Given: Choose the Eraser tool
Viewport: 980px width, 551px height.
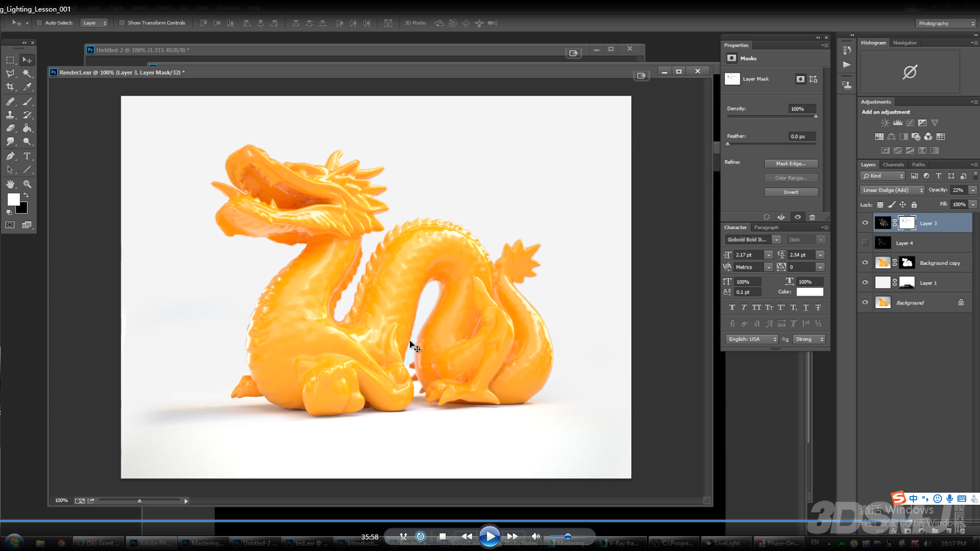Looking at the screenshot, I should tap(10, 128).
